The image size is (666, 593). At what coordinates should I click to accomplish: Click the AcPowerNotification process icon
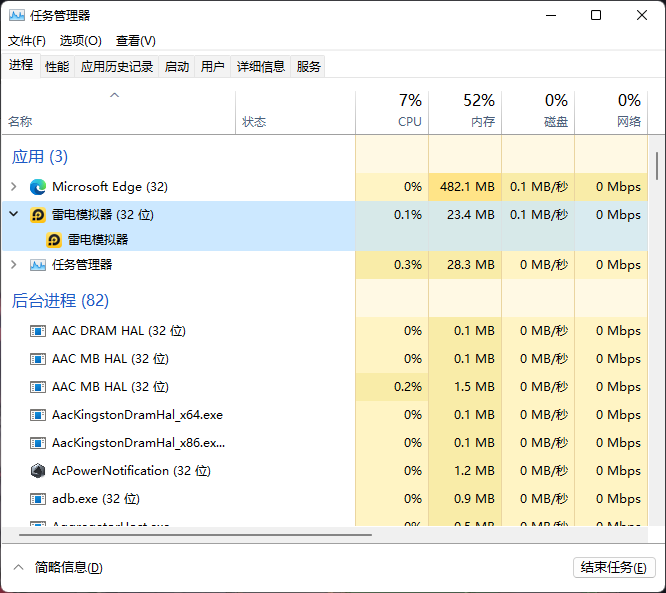(38, 471)
